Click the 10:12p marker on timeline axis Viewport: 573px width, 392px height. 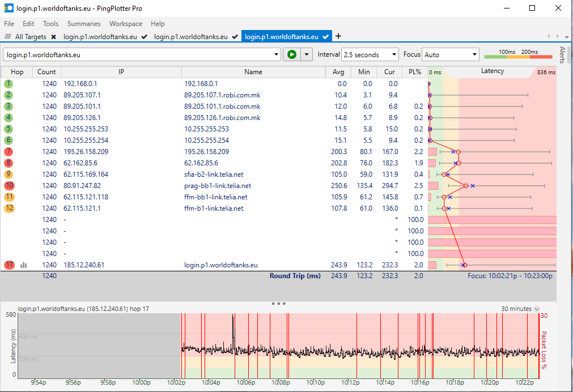[x=350, y=382]
